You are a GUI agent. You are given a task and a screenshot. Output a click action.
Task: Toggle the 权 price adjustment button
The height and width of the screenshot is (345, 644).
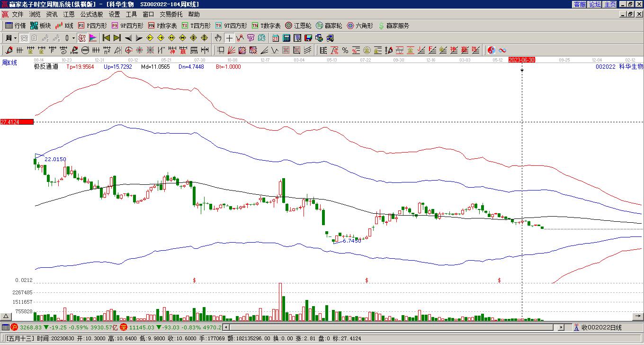point(81,38)
